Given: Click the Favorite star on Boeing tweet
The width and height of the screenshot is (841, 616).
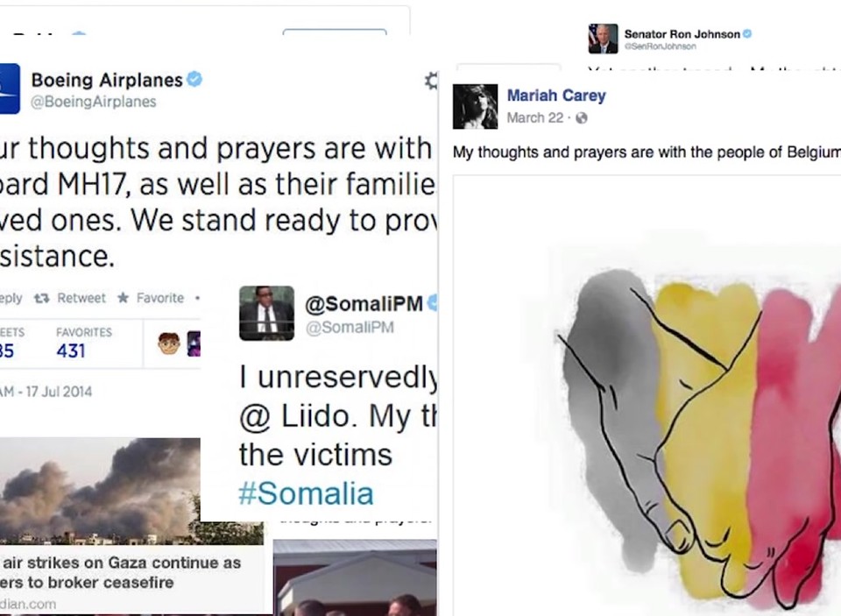Looking at the screenshot, I should [x=151, y=298].
